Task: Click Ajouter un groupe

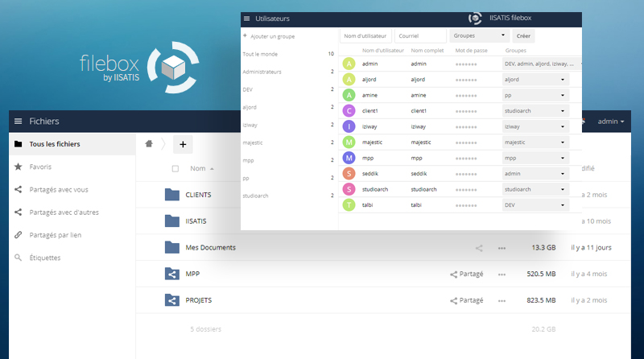Action: 272,36
